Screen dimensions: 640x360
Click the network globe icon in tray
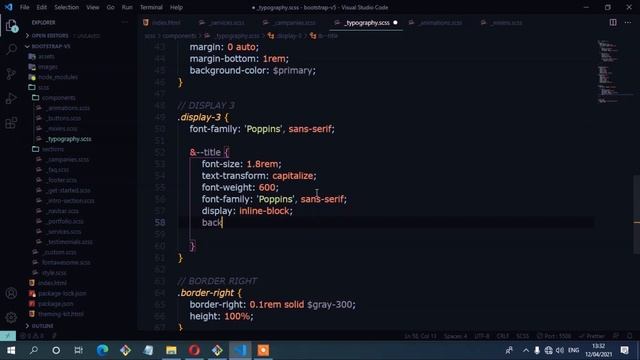[548, 350]
